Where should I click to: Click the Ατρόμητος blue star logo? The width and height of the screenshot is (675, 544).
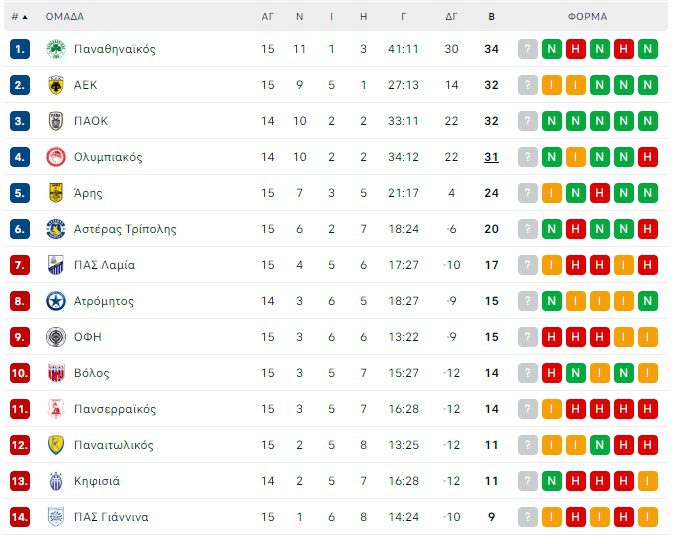coord(56,301)
